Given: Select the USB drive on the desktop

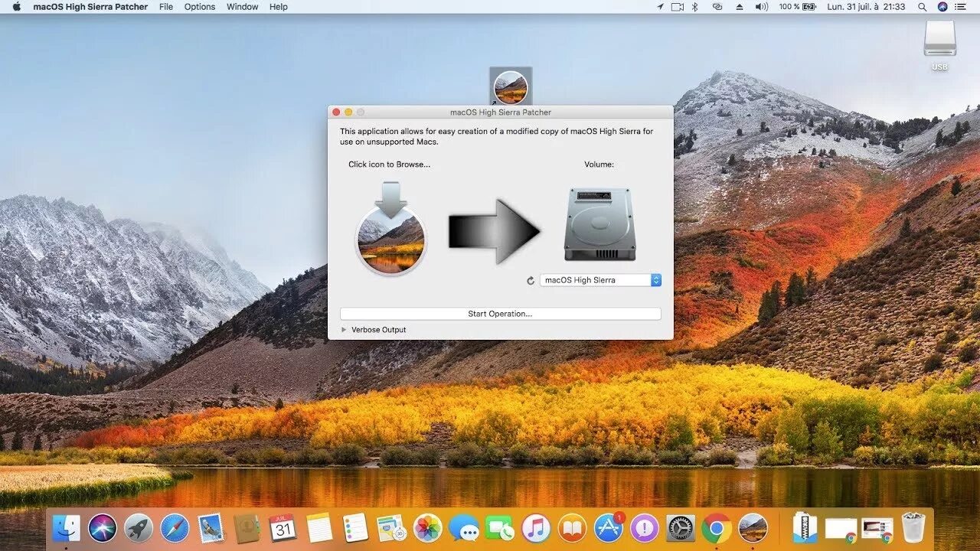Looking at the screenshot, I should pos(939,46).
